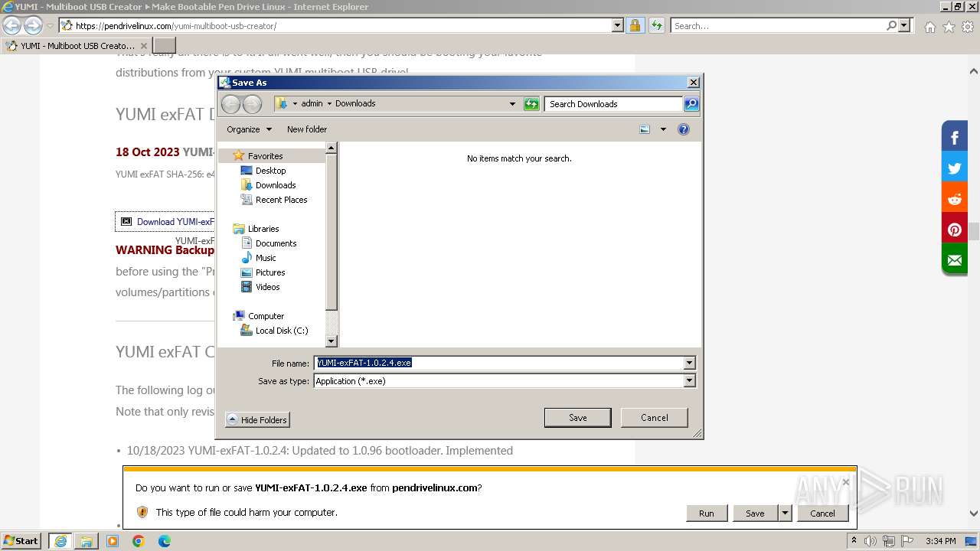Click Run in download notification bar

pos(707,514)
